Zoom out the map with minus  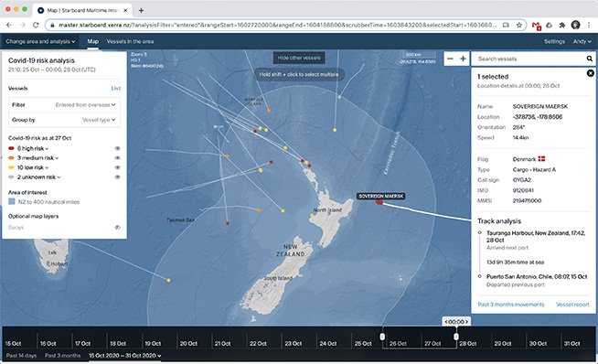(x=451, y=59)
